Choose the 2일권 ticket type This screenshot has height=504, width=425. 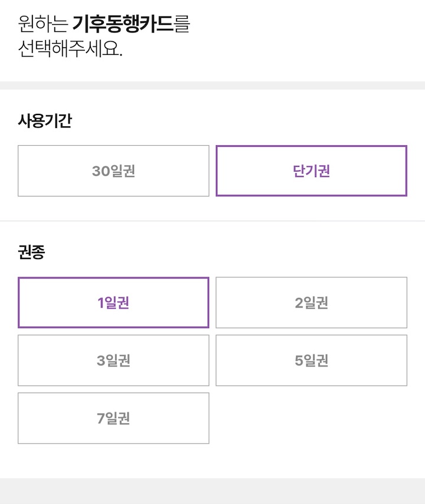click(x=311, y=303)
